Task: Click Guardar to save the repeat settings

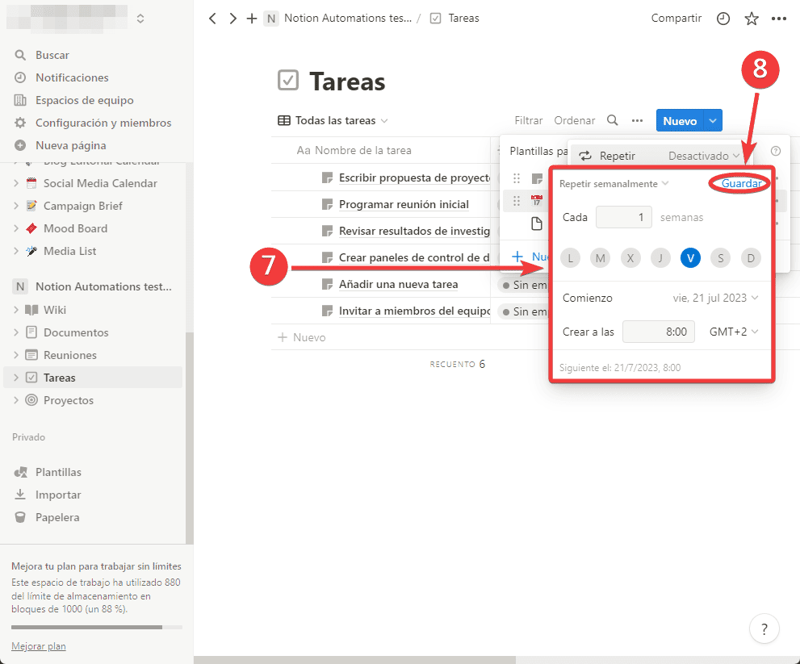Action: point(742,183)
